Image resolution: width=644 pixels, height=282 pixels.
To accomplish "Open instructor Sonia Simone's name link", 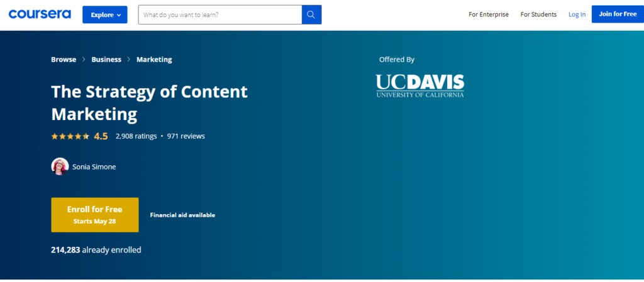I will 94,167.
